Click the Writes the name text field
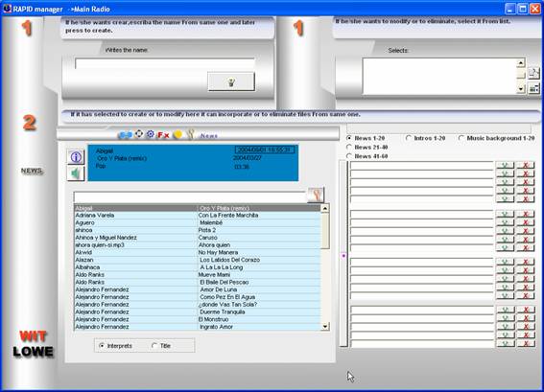The height and width of the screenshot is (392, 544). (x=165, y=63)
